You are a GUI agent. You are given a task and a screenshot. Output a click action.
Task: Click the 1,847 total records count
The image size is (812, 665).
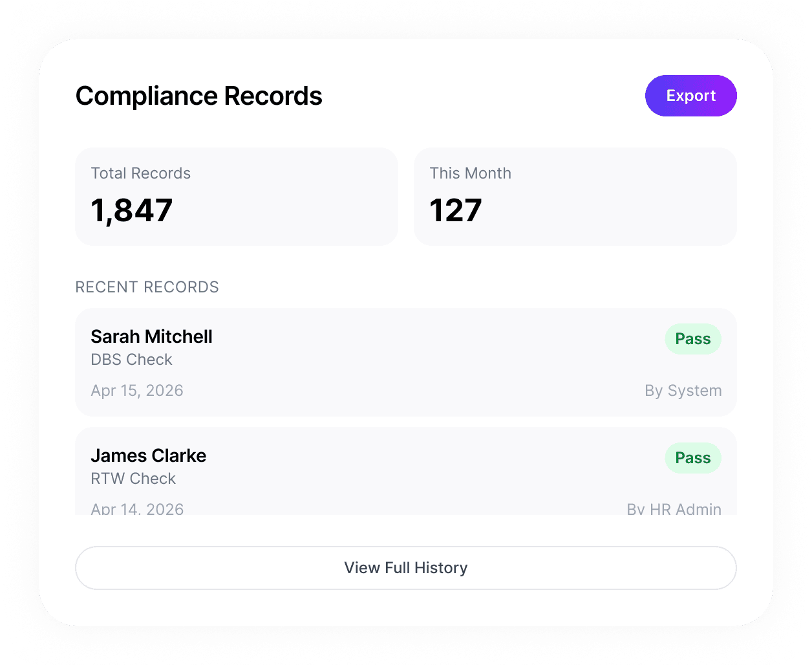[x=131, y=209]
